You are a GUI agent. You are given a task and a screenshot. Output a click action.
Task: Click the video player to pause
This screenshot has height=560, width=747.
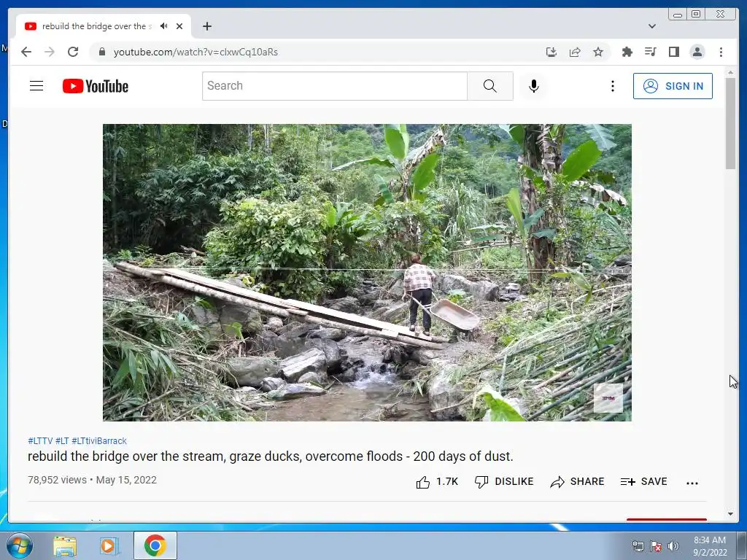click(x=367, y=273)
